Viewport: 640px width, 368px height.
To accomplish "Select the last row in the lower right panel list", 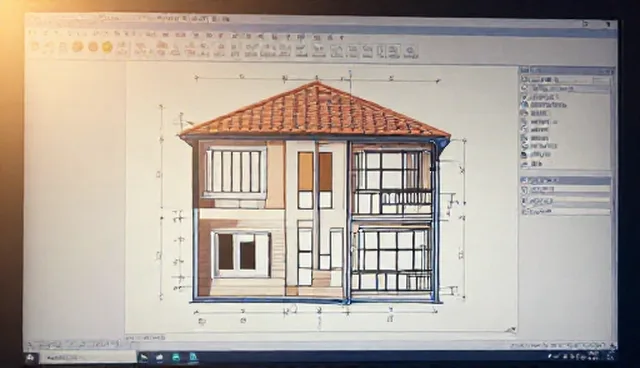I will coord(566,211).
